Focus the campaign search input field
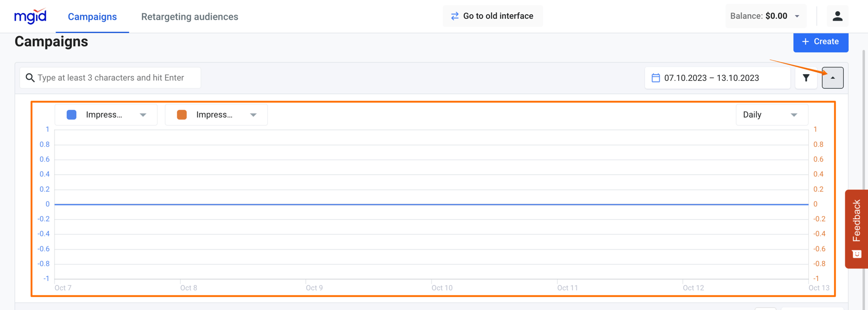Image resolution: width=868 pixels, height=310 pixels. point(116,78)
